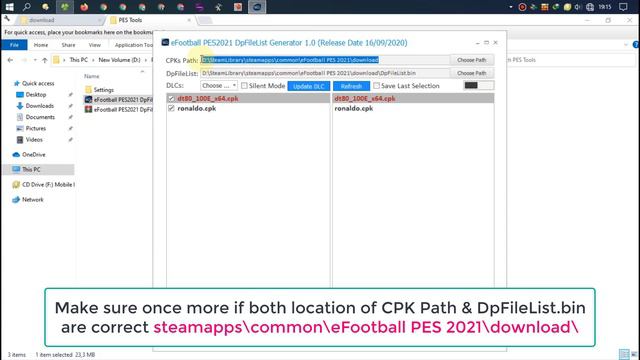Click DpFileList Generator title bar icon
This screenshot has width=640, height=360.
165,42
